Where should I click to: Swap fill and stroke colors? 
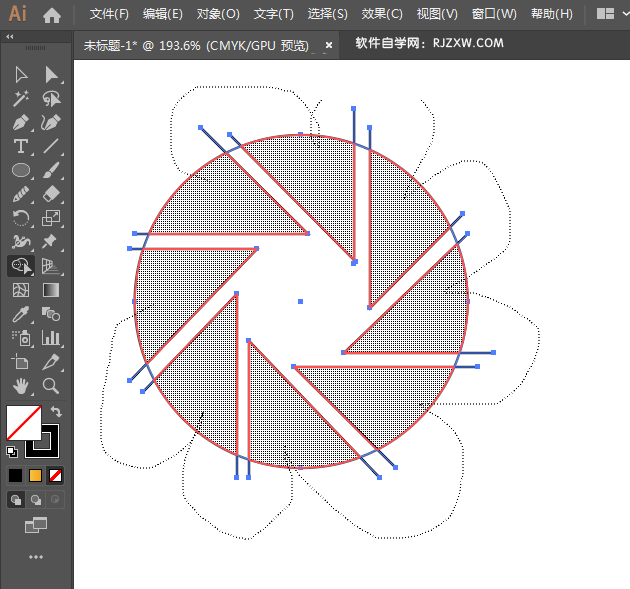(x=56, y=411)
